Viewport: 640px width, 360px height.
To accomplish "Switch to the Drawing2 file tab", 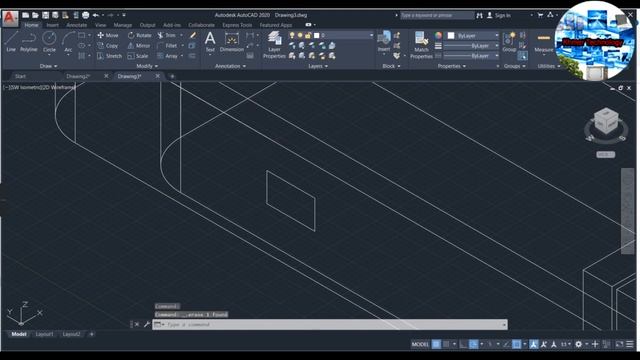I will point(78,76).
